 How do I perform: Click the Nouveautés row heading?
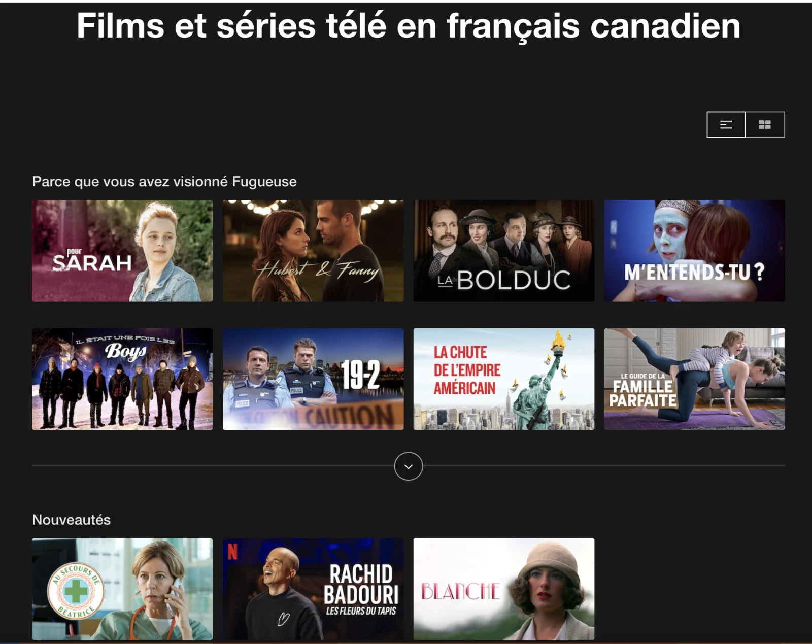pos(72,520)
